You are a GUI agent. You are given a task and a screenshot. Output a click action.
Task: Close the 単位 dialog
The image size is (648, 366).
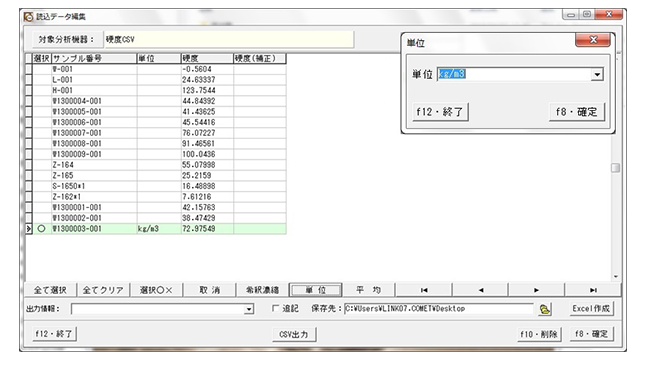click(593, 40)
